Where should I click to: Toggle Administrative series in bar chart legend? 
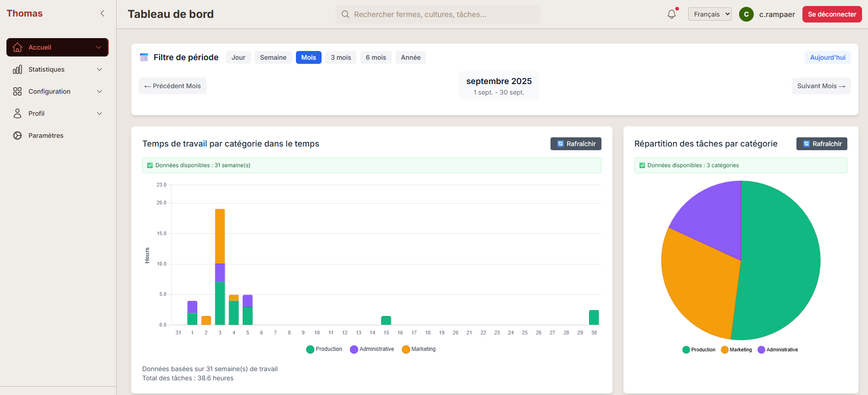coord(372,349)
